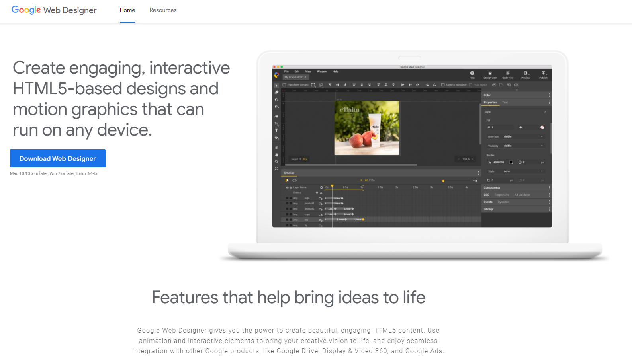The height and width of the screenshot is (364, 632).
Task: Click the border color hex field #000000
Action: pyautogui.click(x=499, y=162)
